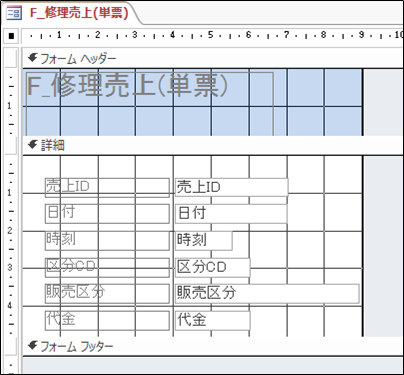404x375 pixels.
Task: Select the 区分CD label control
Action: 107,267
